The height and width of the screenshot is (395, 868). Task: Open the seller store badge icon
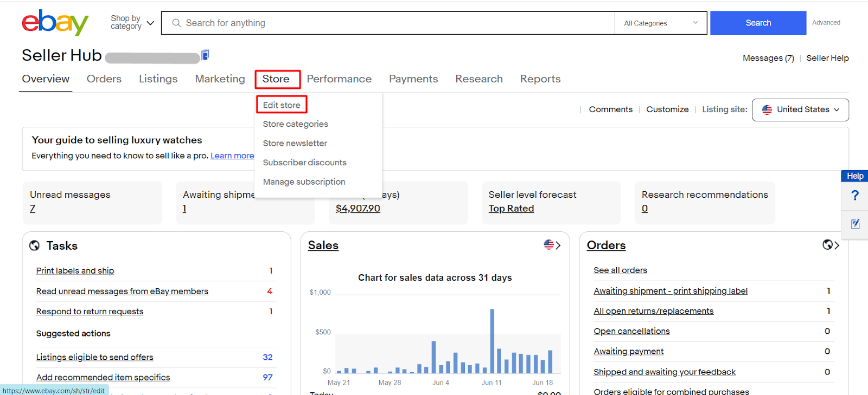click(205, 55)
